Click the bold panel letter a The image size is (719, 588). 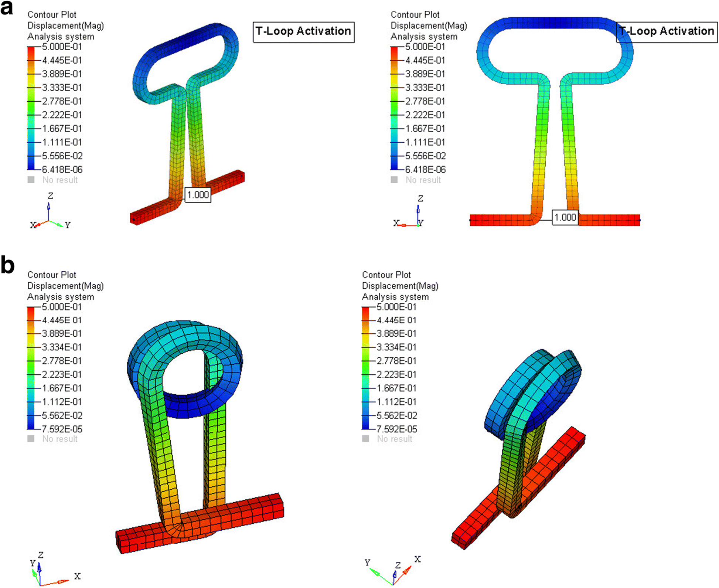pyautogui.click(x=7, y=8)
